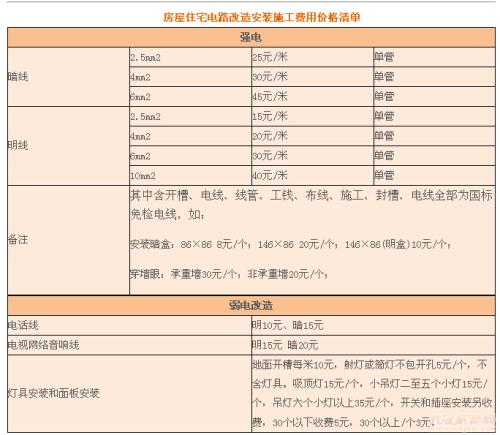Click the 单管 cell in the 10mm2 row
Screen dimensions: 500x435
[x=434, y=176]
